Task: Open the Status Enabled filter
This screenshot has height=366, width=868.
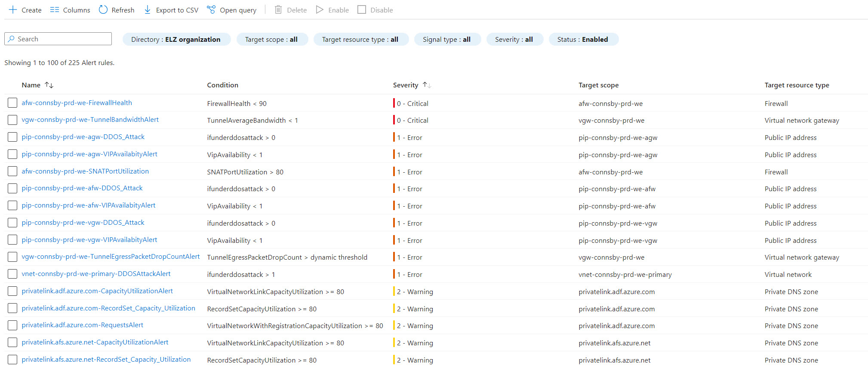Action: 583,39
